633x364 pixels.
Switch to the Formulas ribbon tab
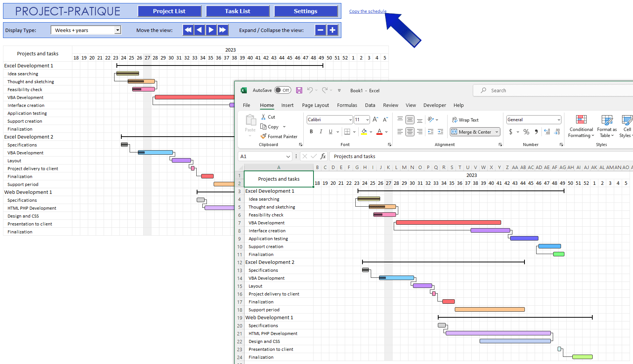tap(347, 105)
